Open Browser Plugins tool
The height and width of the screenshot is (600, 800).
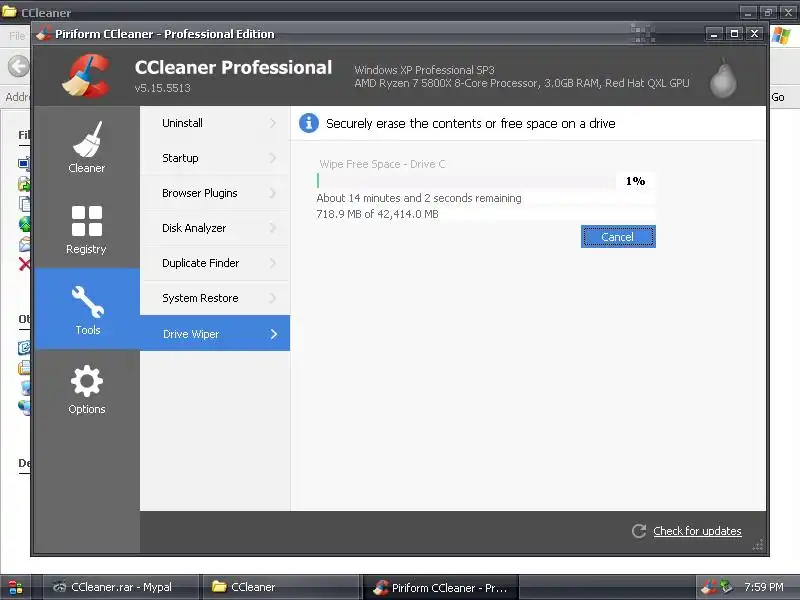215,193
